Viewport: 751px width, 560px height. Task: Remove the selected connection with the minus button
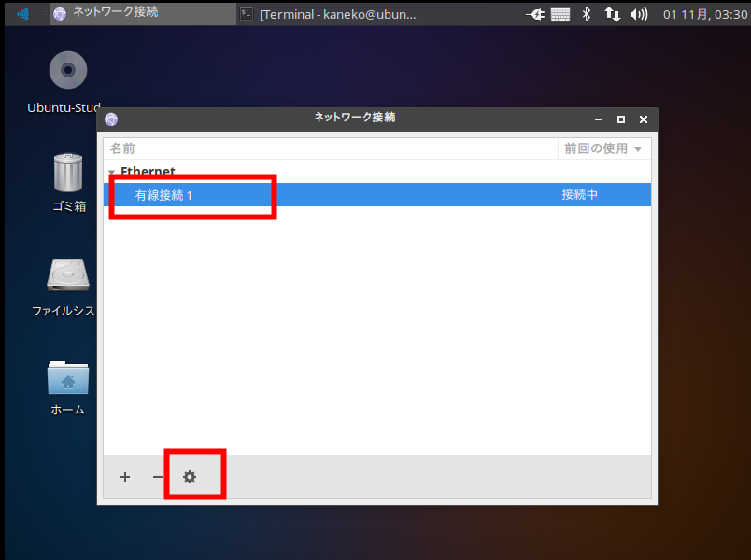click(158, 477)
